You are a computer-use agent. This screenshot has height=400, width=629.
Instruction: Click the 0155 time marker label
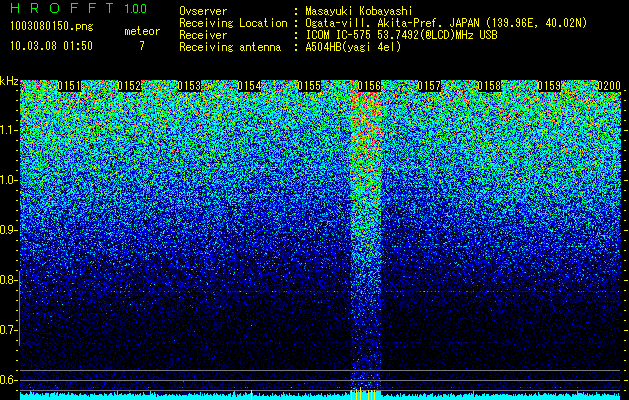(309, 86)
